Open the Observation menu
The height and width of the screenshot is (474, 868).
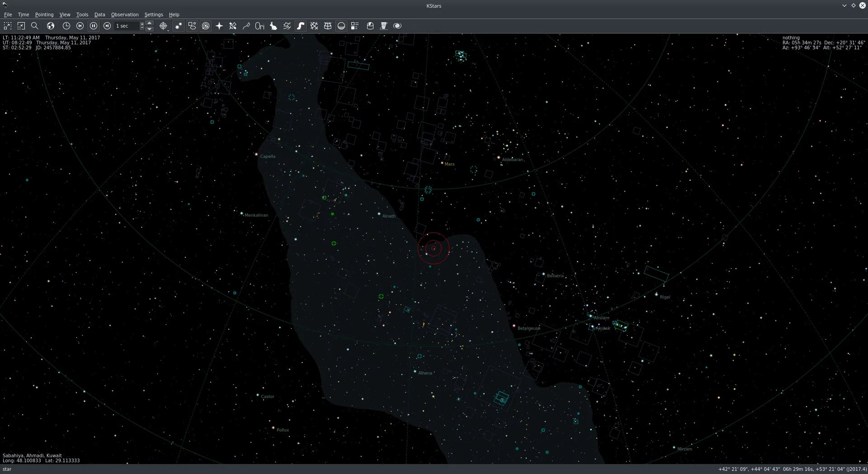(124, 14)
